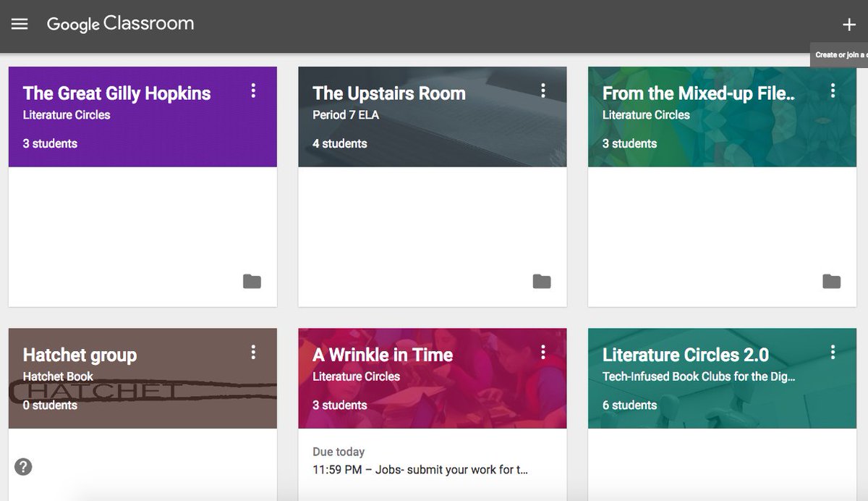
Task: Open the Hatchet group class
Action: click(80, 355)
